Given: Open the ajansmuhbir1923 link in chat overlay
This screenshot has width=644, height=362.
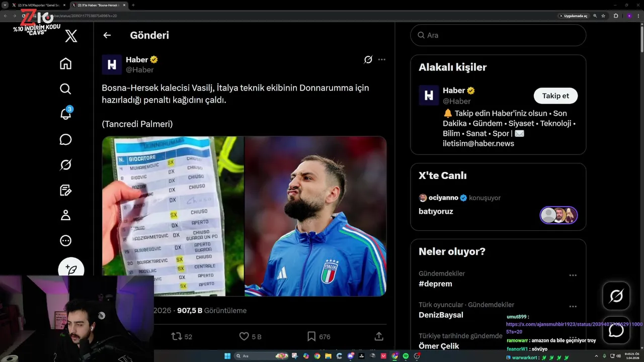Looking at the screenshot, I should click(574, 328).
